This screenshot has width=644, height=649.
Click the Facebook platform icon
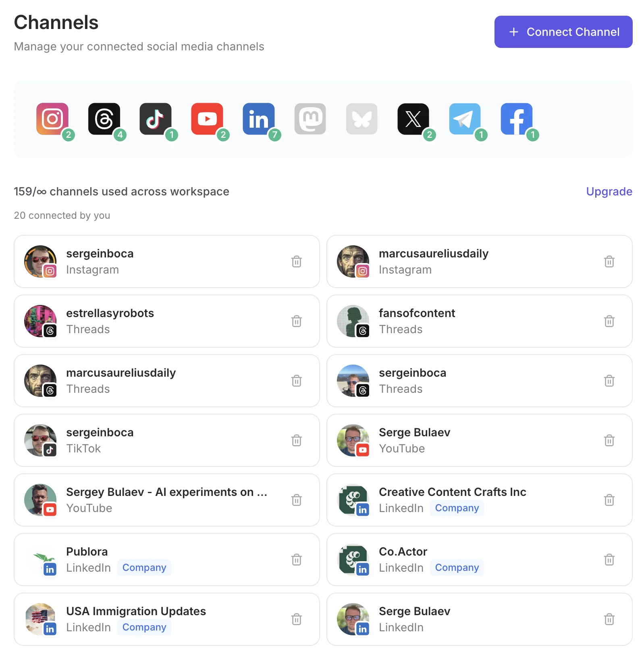517,119
